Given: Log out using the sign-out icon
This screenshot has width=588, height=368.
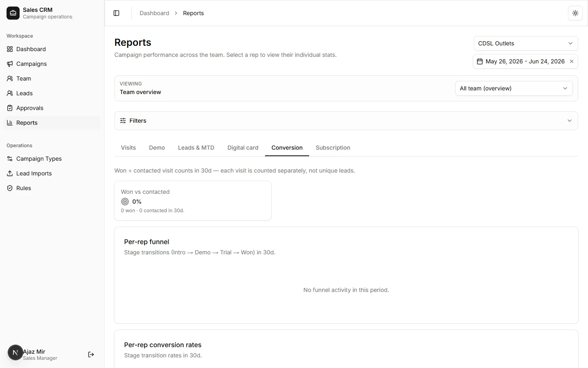Looking at the screenshot, I should pyautogui.click(x=91, y=355).
